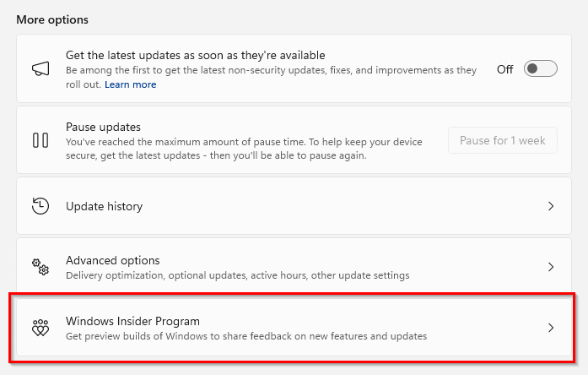Viewport: 588px width, 375px height.
Task: Click the megaphone icon for latest updates
Action: click(x=40, y=69)
